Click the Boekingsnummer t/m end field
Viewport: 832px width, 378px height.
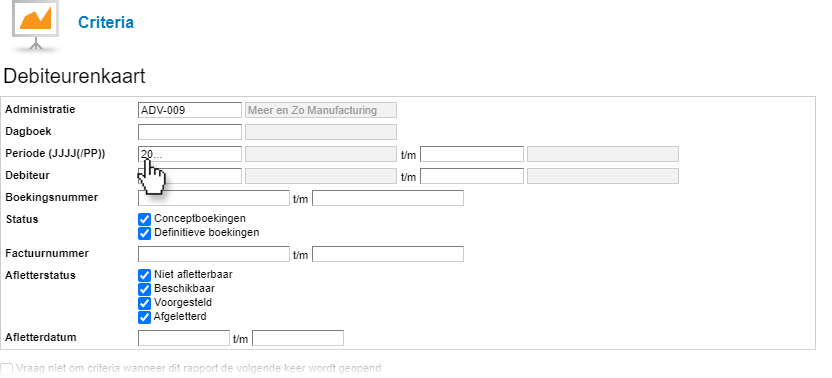click(x=388, y=198)
